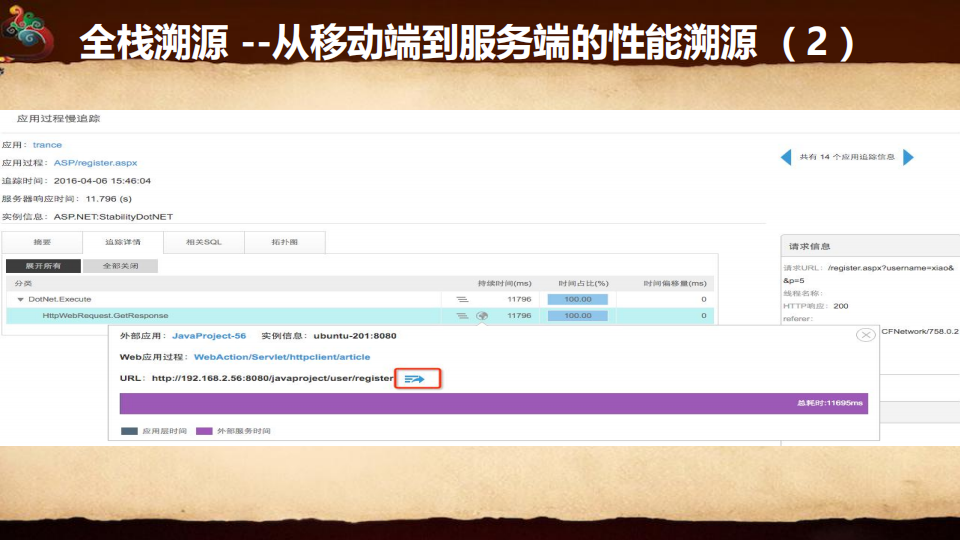Click the request URL /register.aspx?username=xiao&
Image resolution: width=960 pixels, height=540 pixels.
point(891,268)
